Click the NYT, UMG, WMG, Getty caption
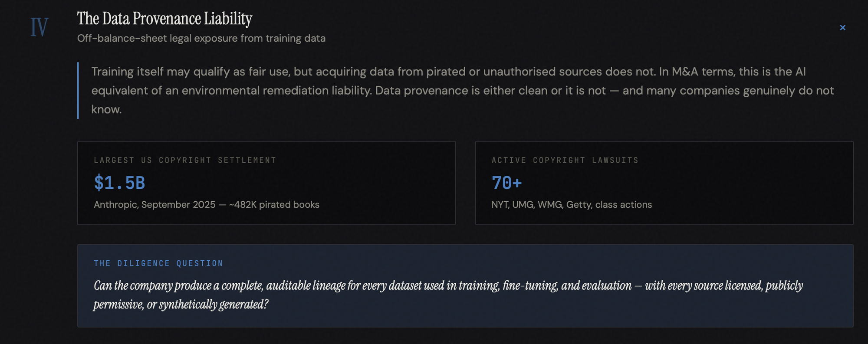Image resolution: width=868 pixels, height=344 pixels. tap(571, 205)
